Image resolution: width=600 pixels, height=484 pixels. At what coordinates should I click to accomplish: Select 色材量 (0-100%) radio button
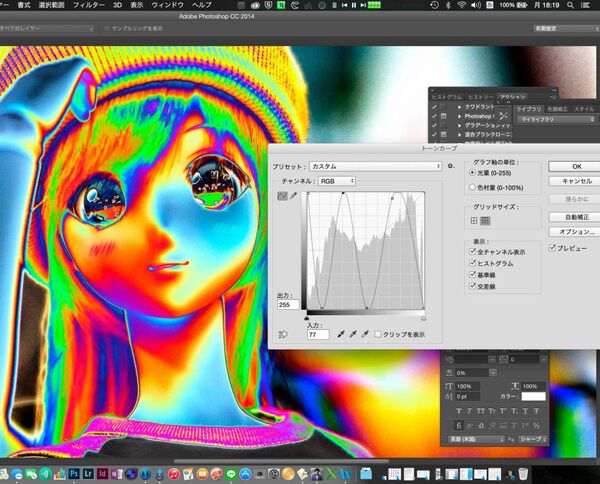point(473,187)
